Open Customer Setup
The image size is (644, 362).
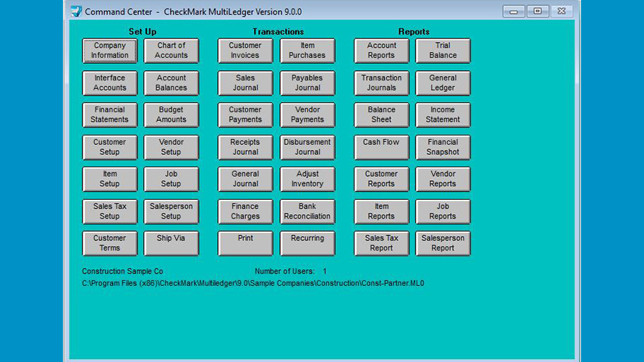pyautogui.click(x=110, y=147)
